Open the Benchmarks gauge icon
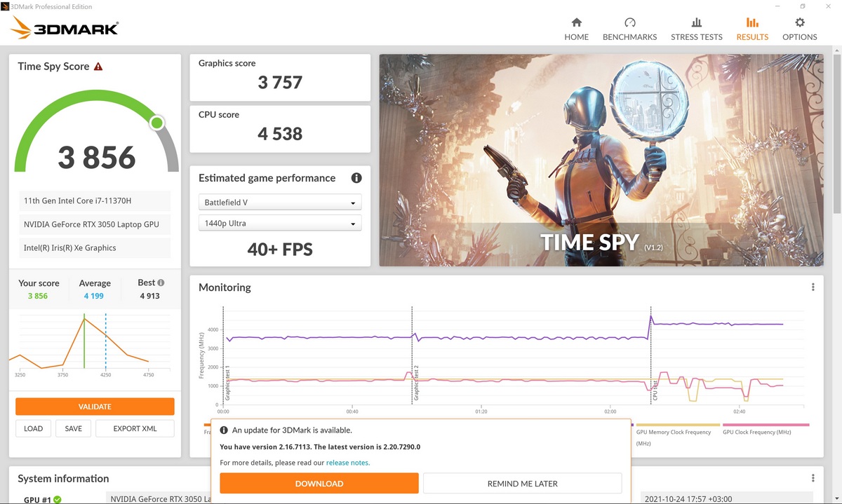This screenshot has width=842, height=504. [x=629, y=23]
